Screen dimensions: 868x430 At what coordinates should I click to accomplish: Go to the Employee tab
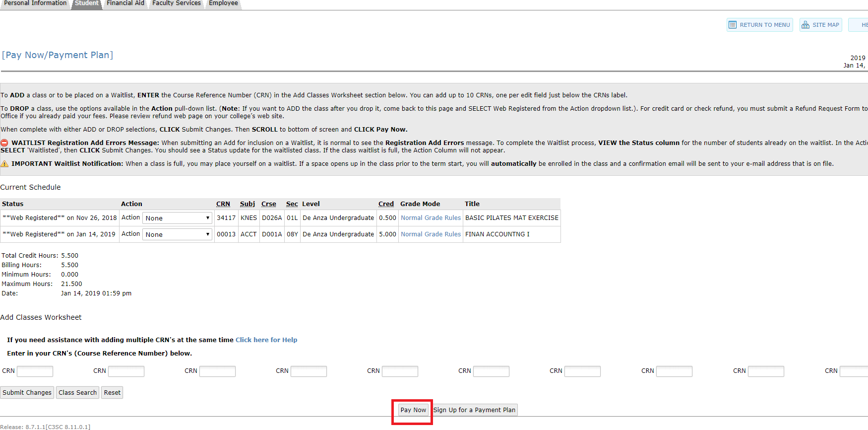point(223,3)
